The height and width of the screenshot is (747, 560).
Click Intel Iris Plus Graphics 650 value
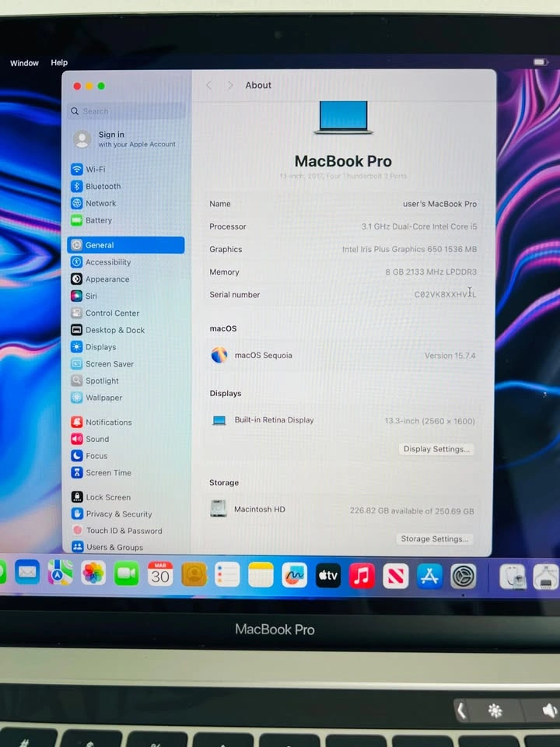point(410,249)
